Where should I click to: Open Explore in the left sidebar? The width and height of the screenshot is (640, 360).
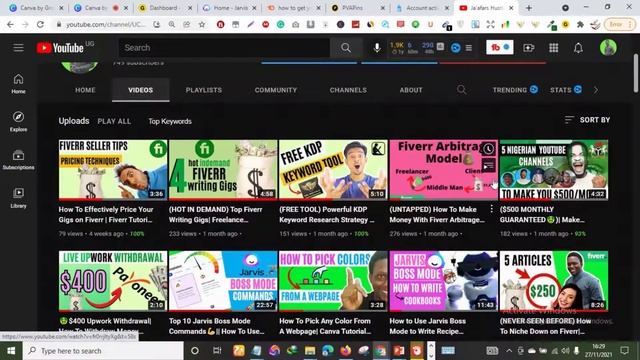tap(18, 122)
